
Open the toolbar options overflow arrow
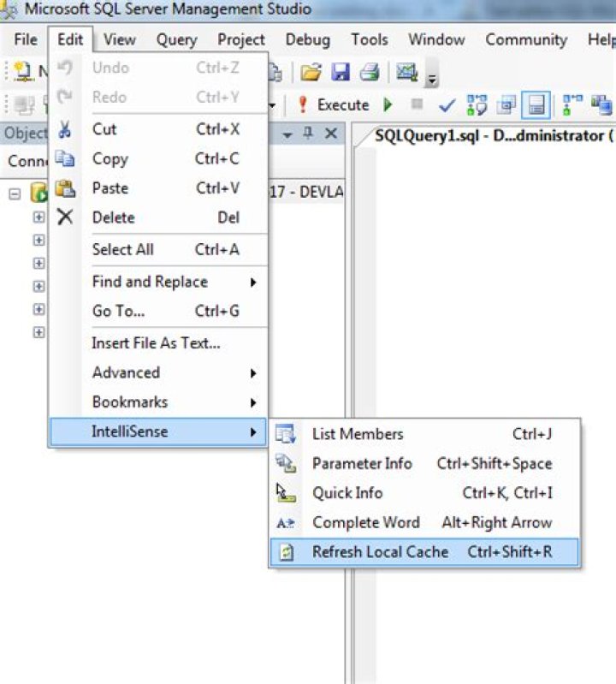431,80
